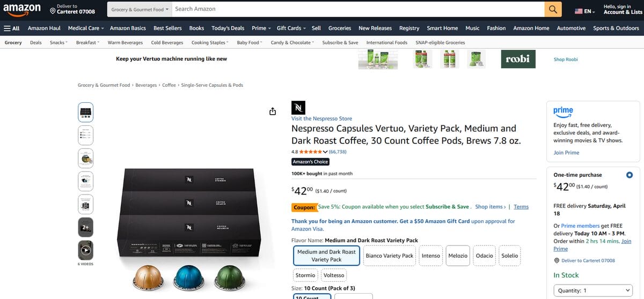Image resolution: width=644 pixels, height=299 pixels.
Task: Select the first product thumbnail
Action: pyautogui.click(x=85, y=113)
